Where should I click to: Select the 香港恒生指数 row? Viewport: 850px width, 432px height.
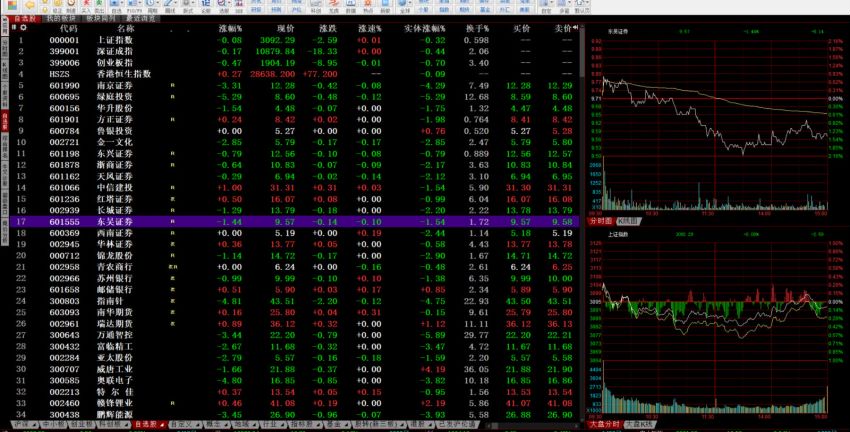[295, 74]
